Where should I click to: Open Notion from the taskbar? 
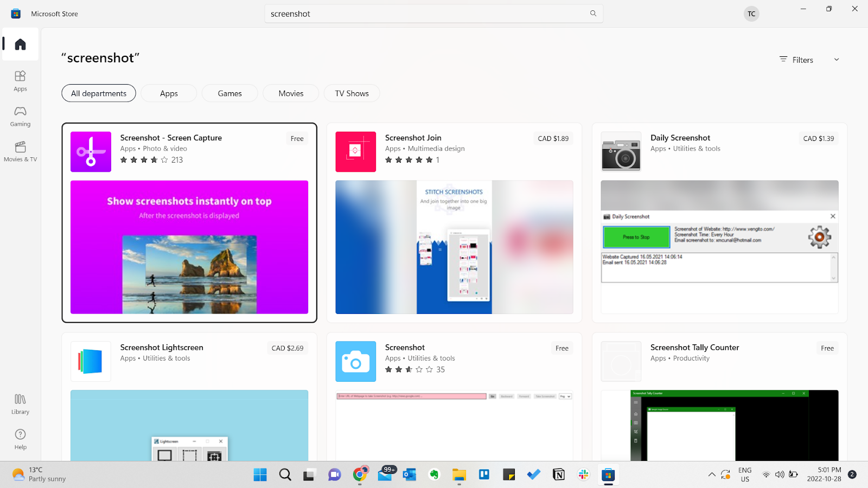(559, 475)
